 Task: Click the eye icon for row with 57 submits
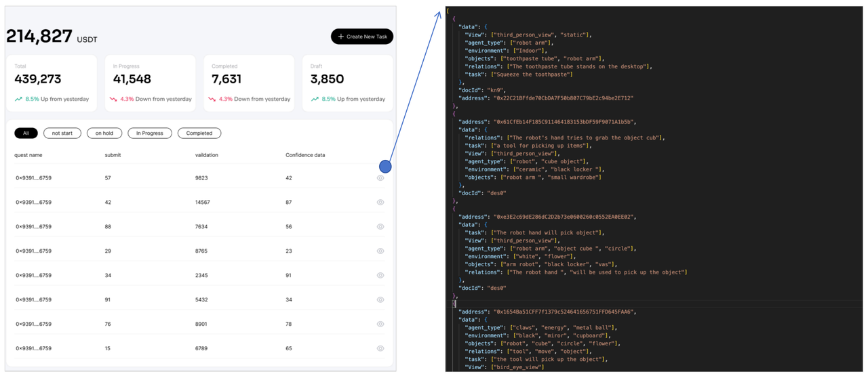(x=380, y=178)
